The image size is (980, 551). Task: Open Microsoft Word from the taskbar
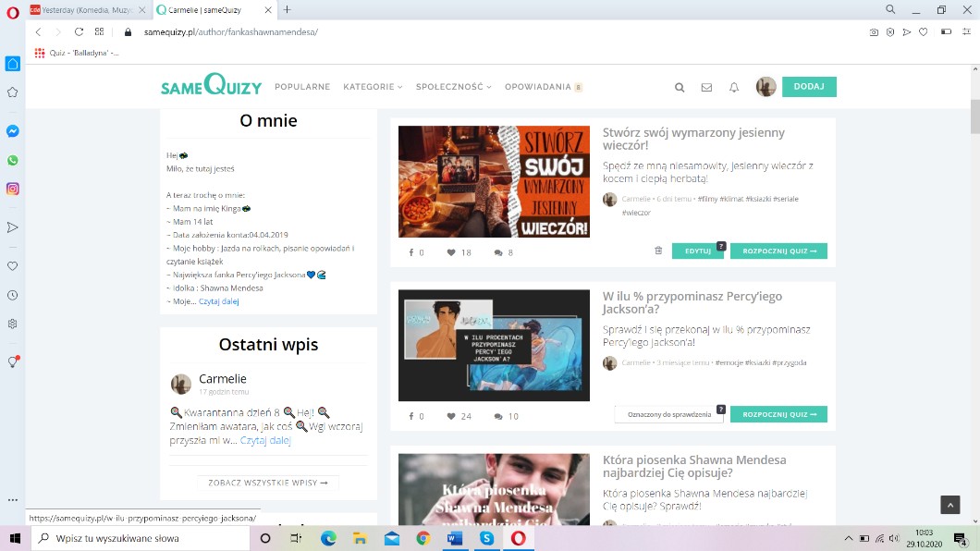click(454, 538)
